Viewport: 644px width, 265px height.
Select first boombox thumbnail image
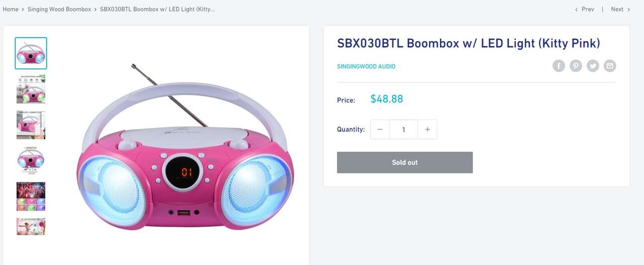(31, 53)
